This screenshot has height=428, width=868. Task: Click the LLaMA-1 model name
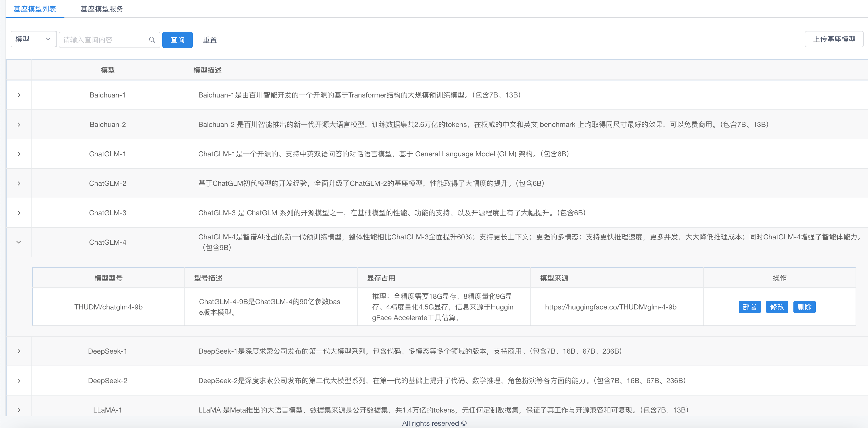[x=108, y=410]
